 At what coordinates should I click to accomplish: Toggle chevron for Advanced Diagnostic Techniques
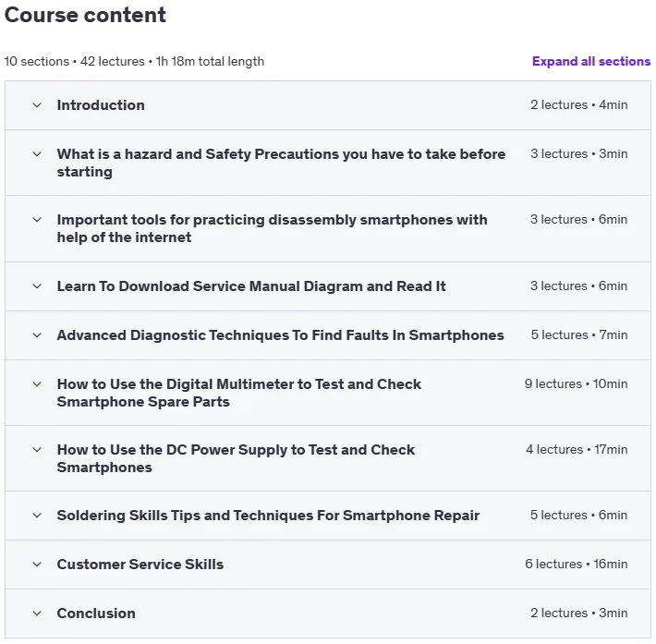click(37, 335)
